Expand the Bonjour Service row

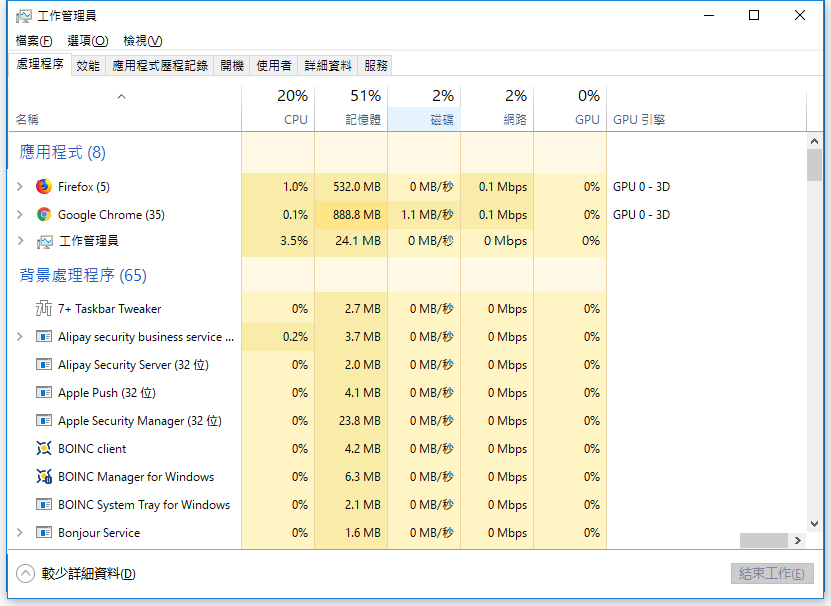(x=20, y=532)
